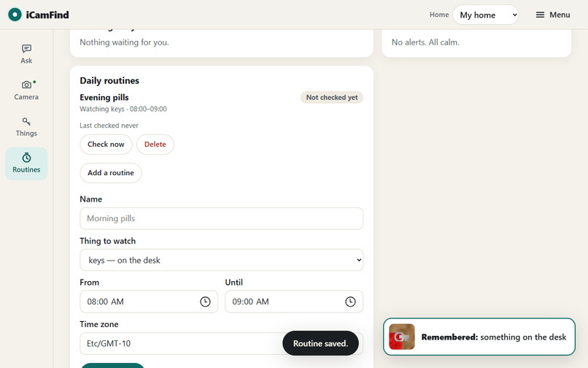Click the Remembered item thumbnail image
The height and width of the screenshot is (368, 588).
coord(402,337)
